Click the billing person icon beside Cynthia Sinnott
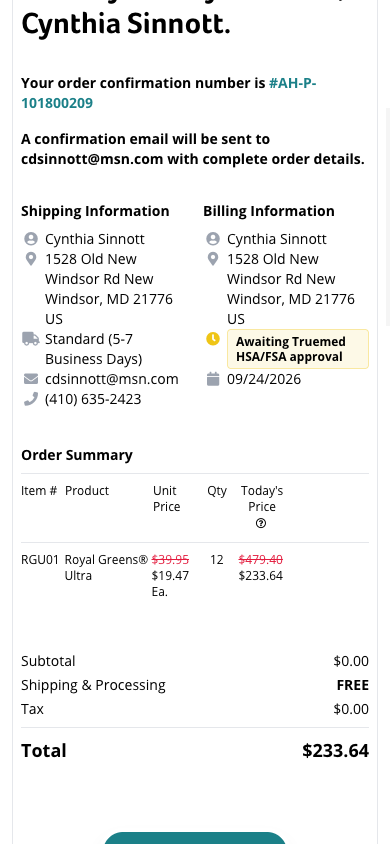 213,238
